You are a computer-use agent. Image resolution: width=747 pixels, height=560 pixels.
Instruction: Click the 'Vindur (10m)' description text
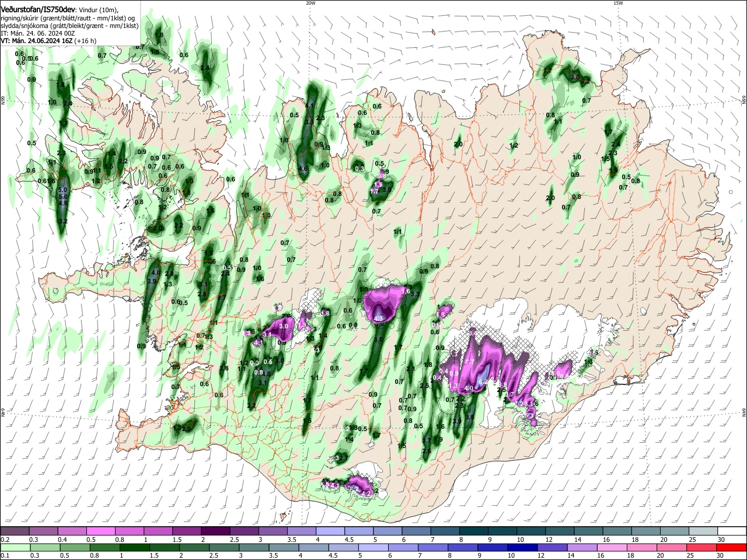[x=98, y=10]
